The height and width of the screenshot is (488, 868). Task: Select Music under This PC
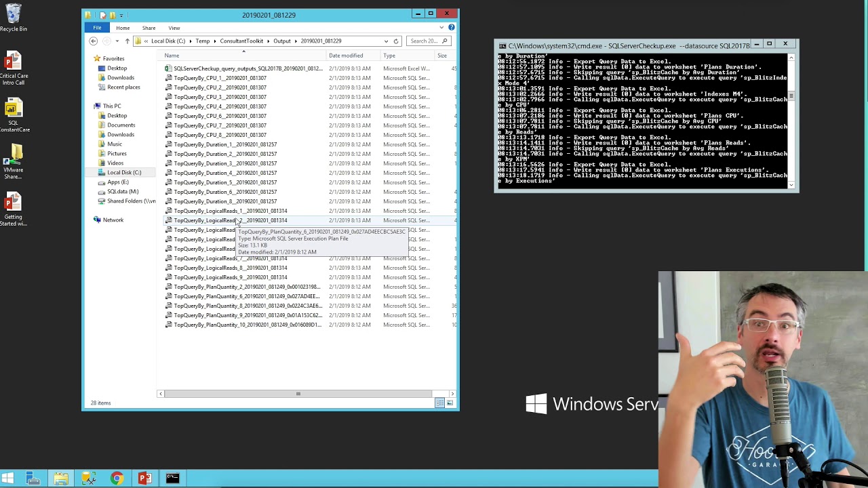coord(115,144)
